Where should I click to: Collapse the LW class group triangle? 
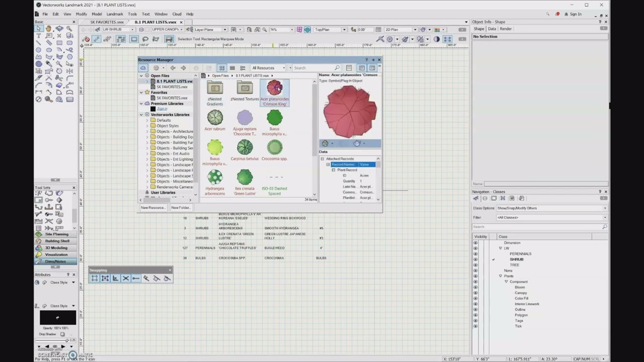[x=500, y=248]
